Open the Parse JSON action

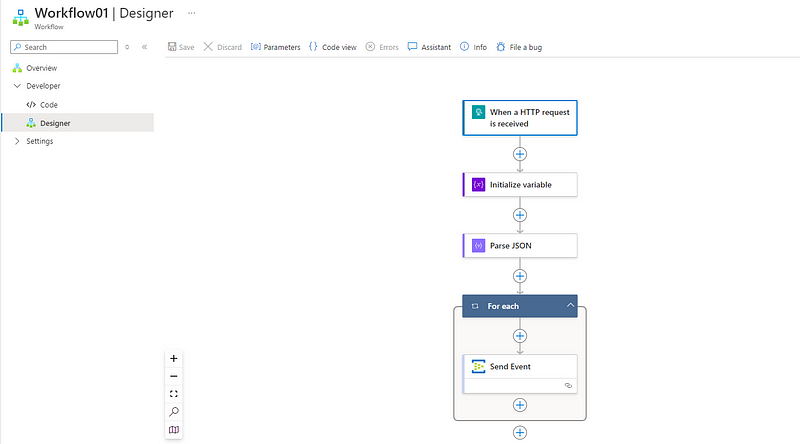click(520, 245)
